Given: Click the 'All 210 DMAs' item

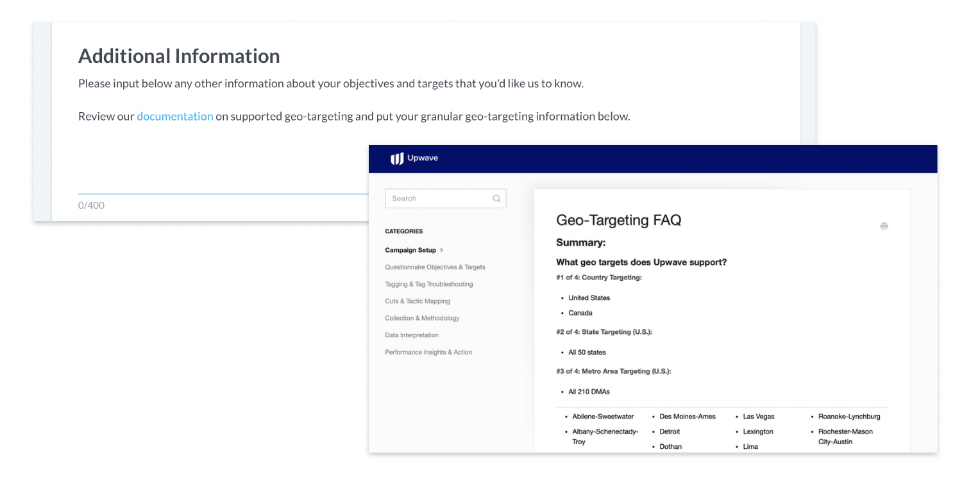Looking at the screenshot, I should coord(589,392).
